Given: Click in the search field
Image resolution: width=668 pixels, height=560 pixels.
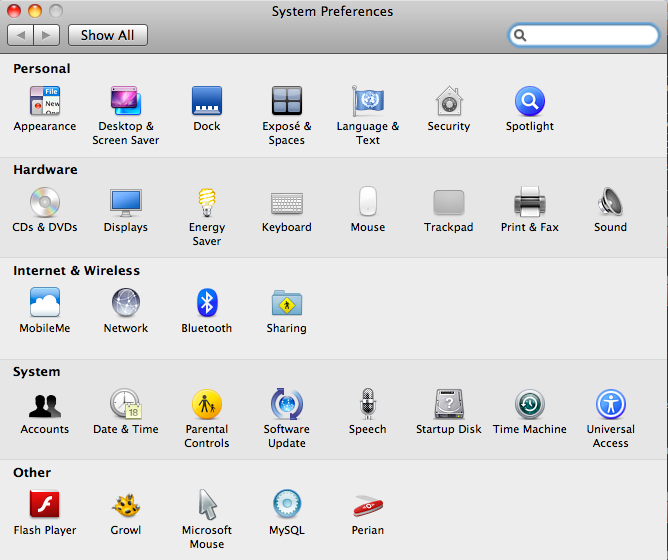Looking at the screenshot, I should coord(592,35).
